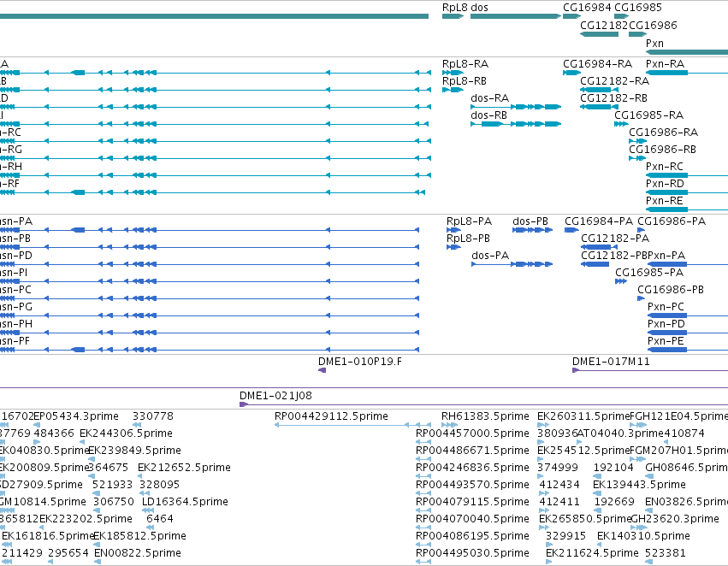The width and height of the screenshot is (728, 566).
Task: Click the CG12182-PA label
Action: click(x=615, y=239)
